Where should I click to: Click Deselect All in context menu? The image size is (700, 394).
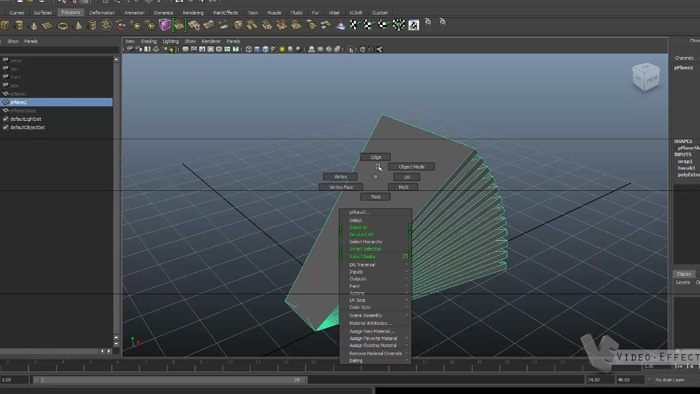click(x=375, y=235)
